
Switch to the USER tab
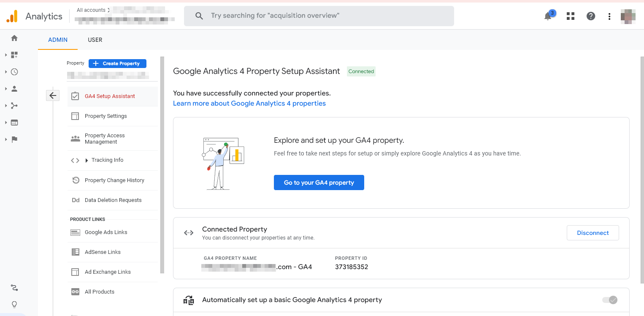[95, 40]
